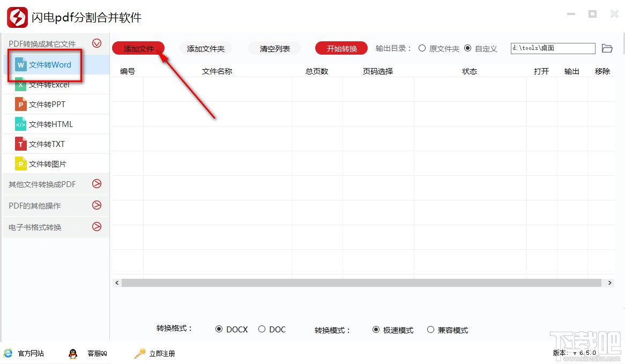Select the 文件转Word sidebar icon
625x364 pixels.
20,65
